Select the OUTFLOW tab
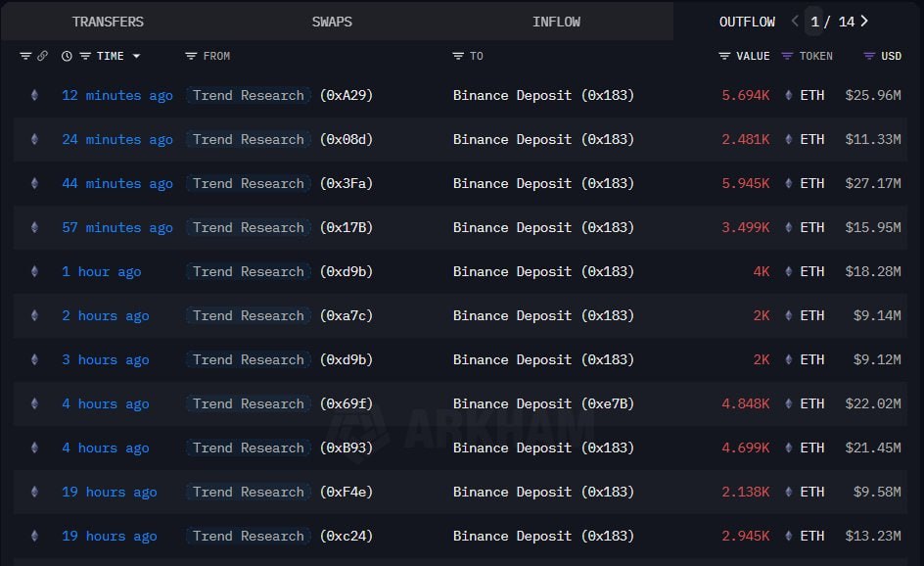Screen dimensions: 924x566 point(747,21)
